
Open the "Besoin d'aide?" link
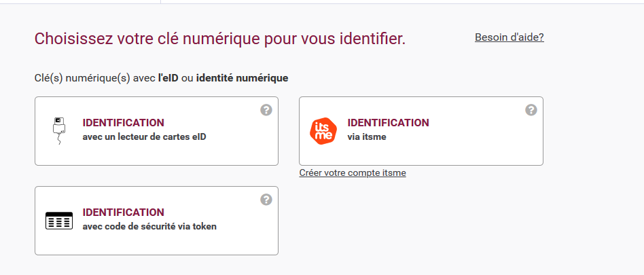point(509,37)
